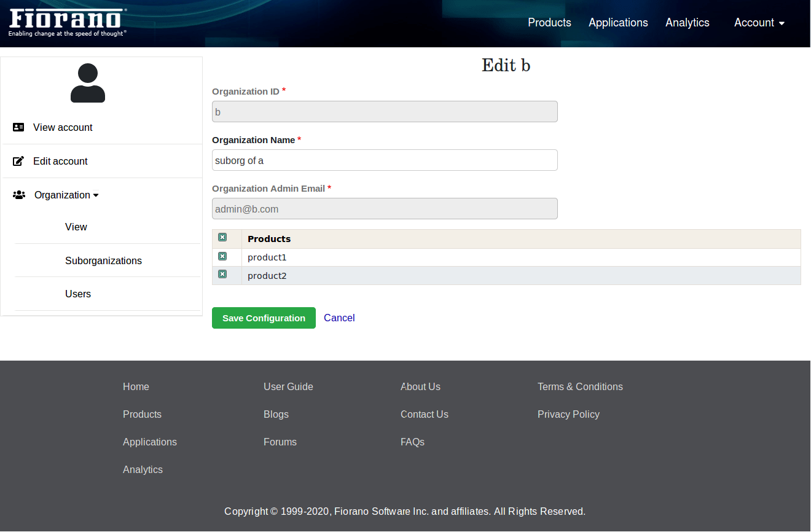Collapse the Organization sidebar menu
The width and height of the screenshot is (811, 532).
(x=66, y=195)
